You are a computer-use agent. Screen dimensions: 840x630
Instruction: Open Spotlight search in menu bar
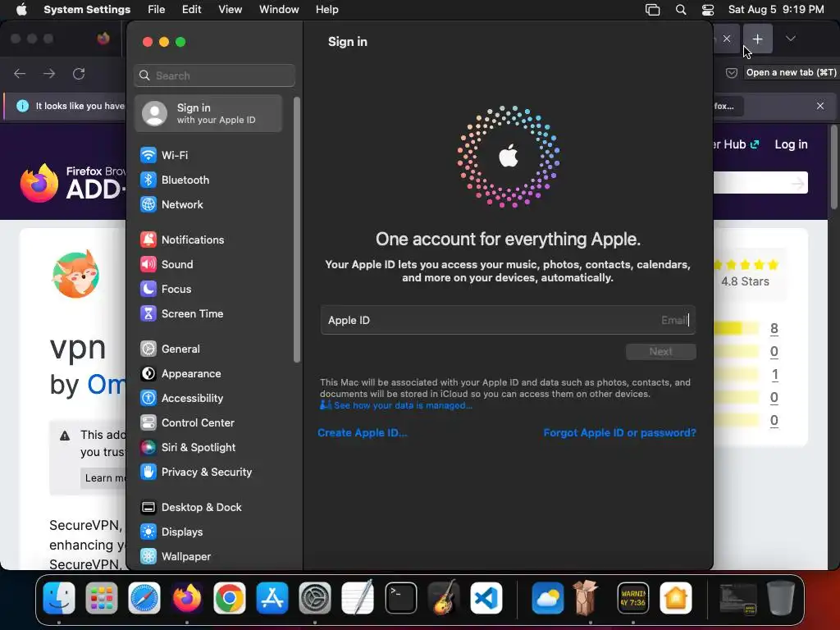681,10
